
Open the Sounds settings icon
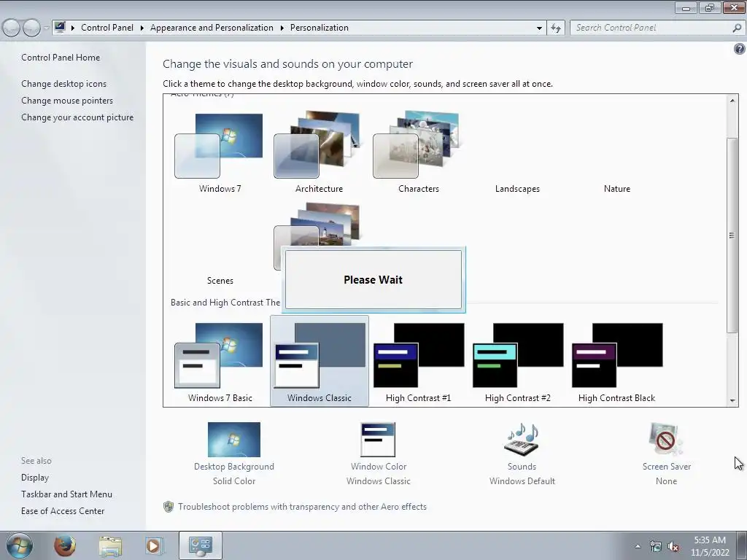tap(522, 440)
